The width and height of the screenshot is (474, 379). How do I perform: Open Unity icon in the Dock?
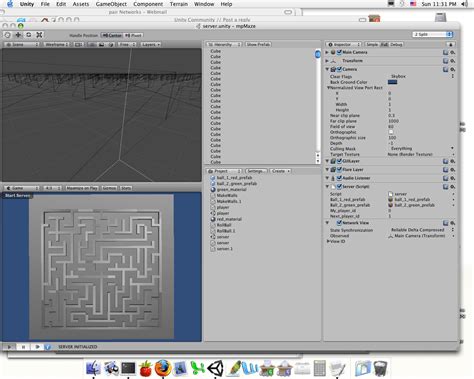coord(216,368)
